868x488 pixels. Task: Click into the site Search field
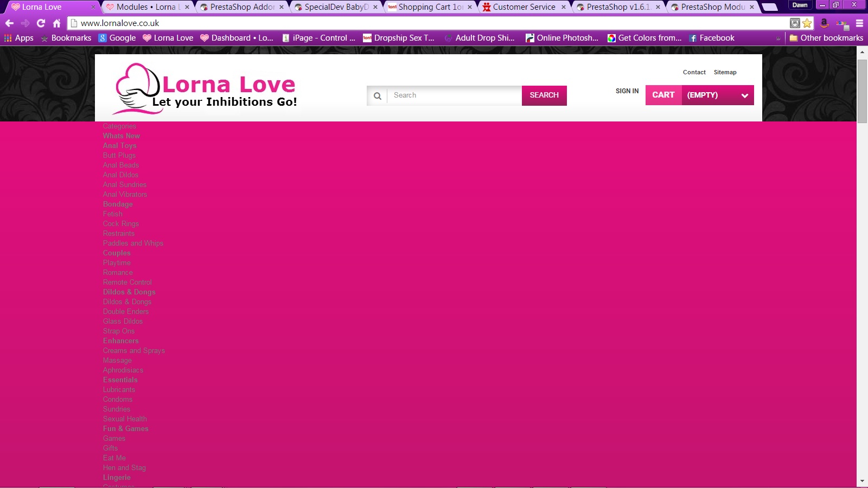[454, 95]
